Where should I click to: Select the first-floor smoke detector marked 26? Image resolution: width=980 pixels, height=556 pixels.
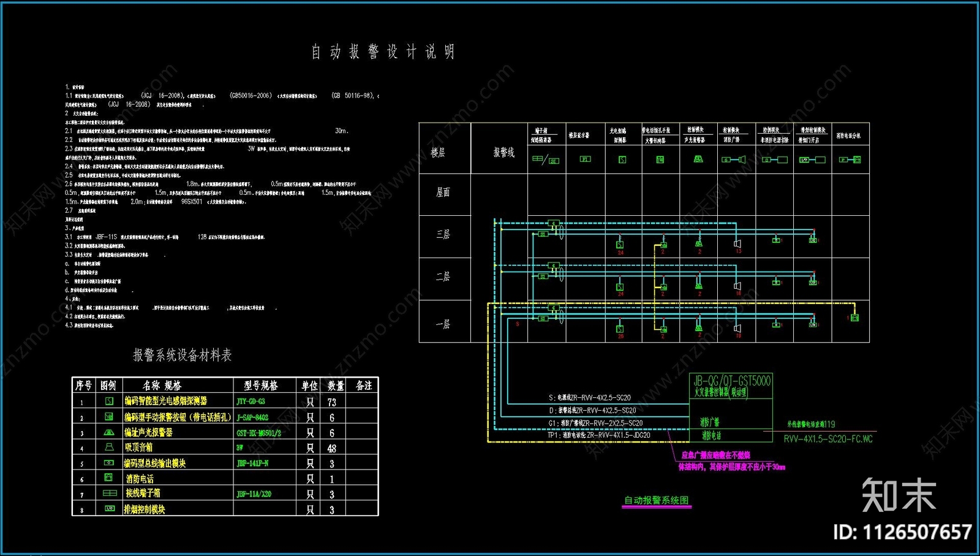coord(620,329)
